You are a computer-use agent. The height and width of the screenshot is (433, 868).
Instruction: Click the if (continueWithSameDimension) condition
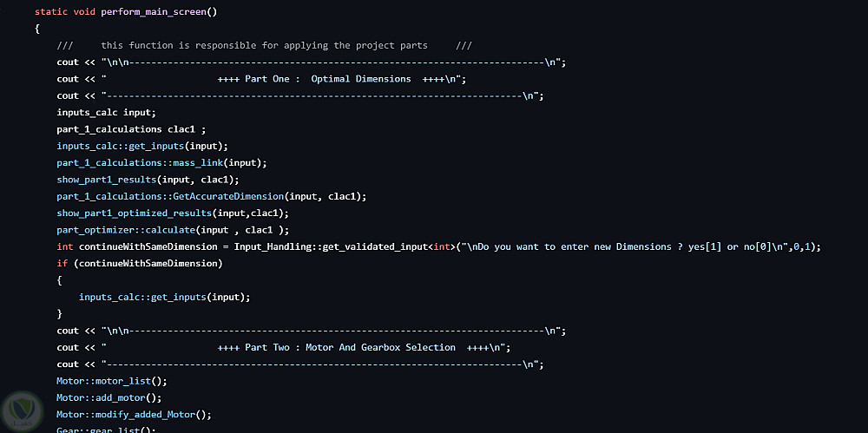[x=140, y=263]
